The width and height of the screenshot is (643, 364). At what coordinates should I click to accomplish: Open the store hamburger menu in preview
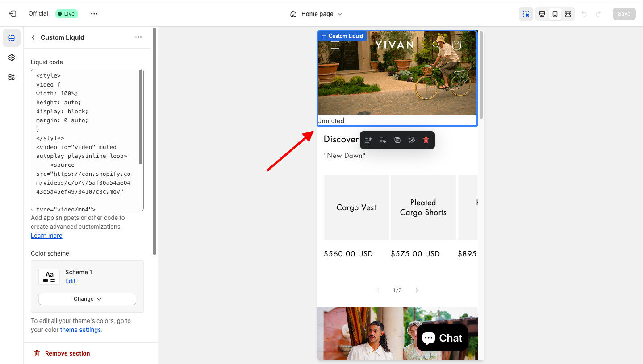pyautogui.click(x=335, y=45)
